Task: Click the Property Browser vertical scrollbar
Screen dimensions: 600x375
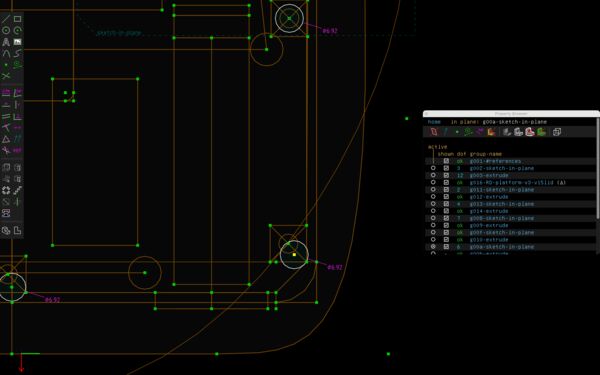Action: click(598, 168)
